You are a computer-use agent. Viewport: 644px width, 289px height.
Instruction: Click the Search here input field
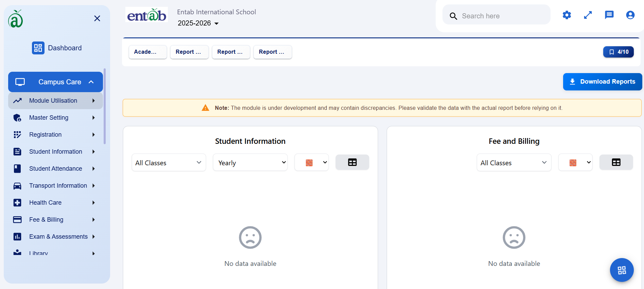[x=503, y=16]
